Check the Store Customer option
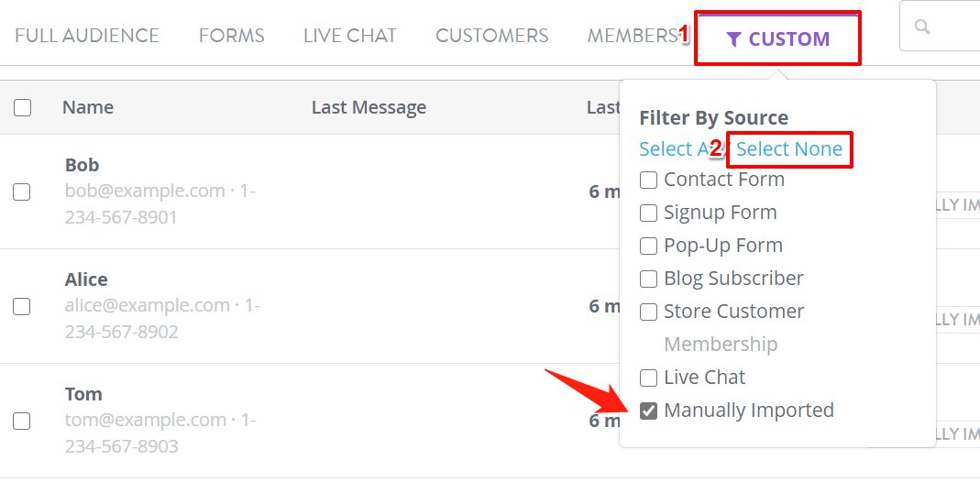Image resolution: width=980 pixels, height=482 pixels. pos(649,312)
